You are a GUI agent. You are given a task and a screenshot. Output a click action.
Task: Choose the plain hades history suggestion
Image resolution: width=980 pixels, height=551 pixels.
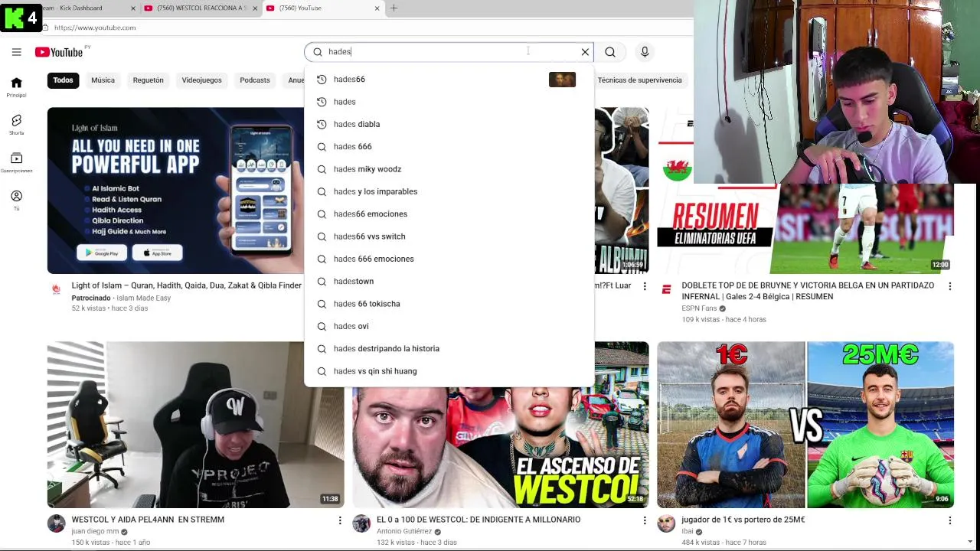(x=449, y=102)
